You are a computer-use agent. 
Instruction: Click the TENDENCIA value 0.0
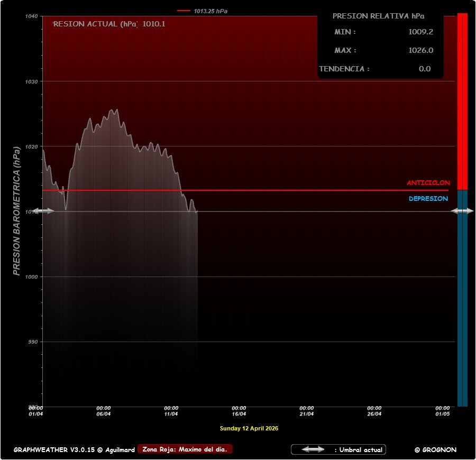(424, 69)
